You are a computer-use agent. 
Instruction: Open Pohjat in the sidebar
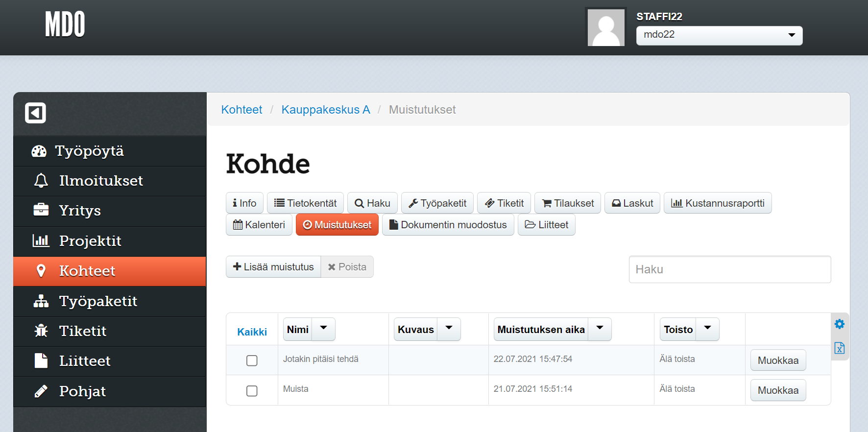[x=110, y=391]
